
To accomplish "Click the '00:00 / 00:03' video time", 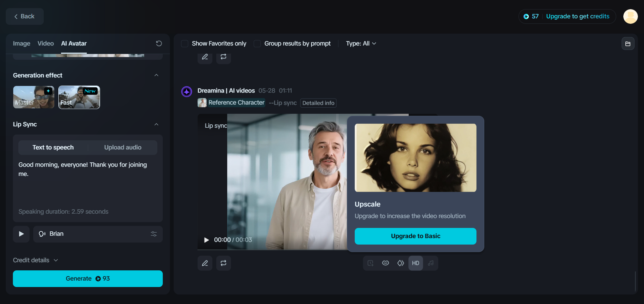I will (233, 240).
